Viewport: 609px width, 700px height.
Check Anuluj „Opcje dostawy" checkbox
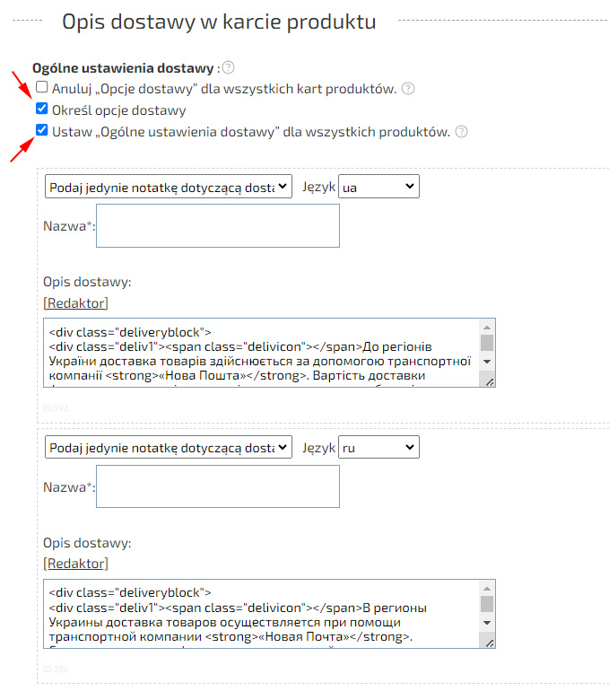tap(42, 88)
